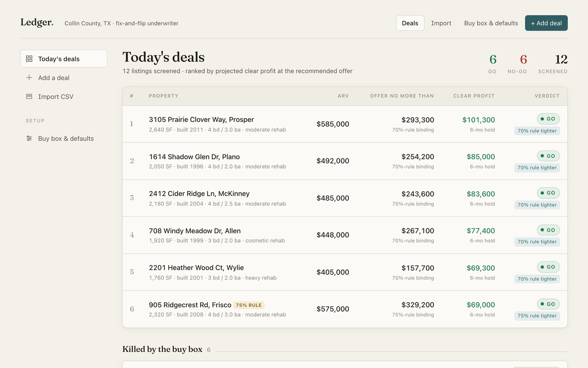
Task: Select Today's deals in the sidebar
Action: pos(64,59)
